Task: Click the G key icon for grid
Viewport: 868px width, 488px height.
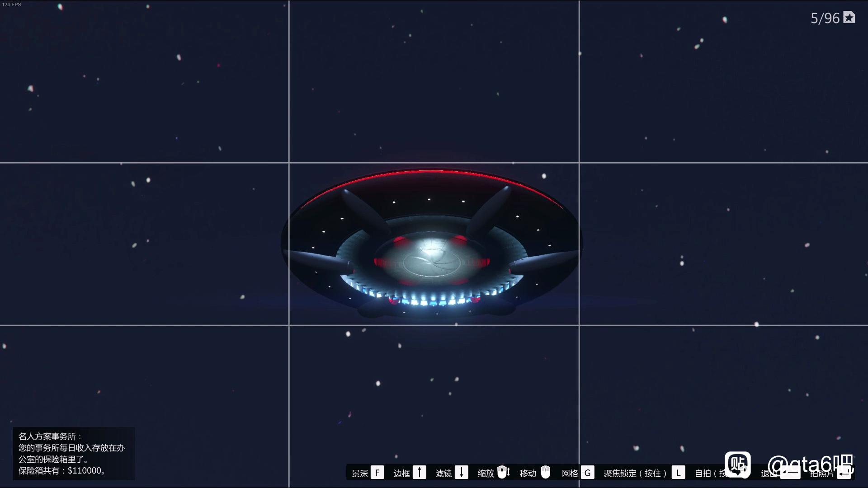Action: point(587,473)
